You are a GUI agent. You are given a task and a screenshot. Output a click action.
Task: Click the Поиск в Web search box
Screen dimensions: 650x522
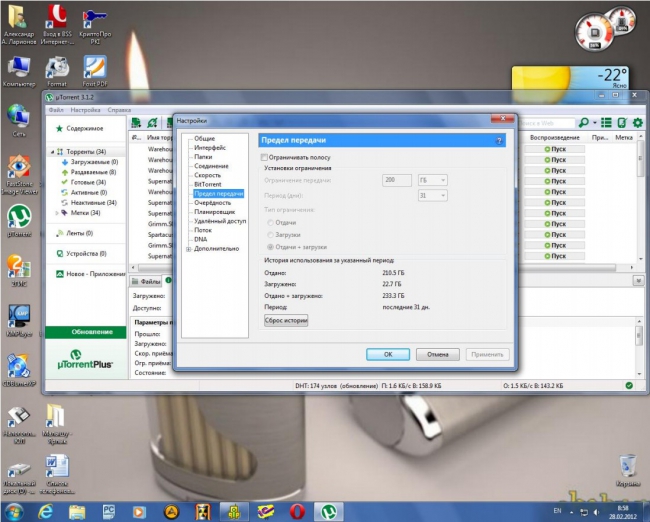click(545, 123)
